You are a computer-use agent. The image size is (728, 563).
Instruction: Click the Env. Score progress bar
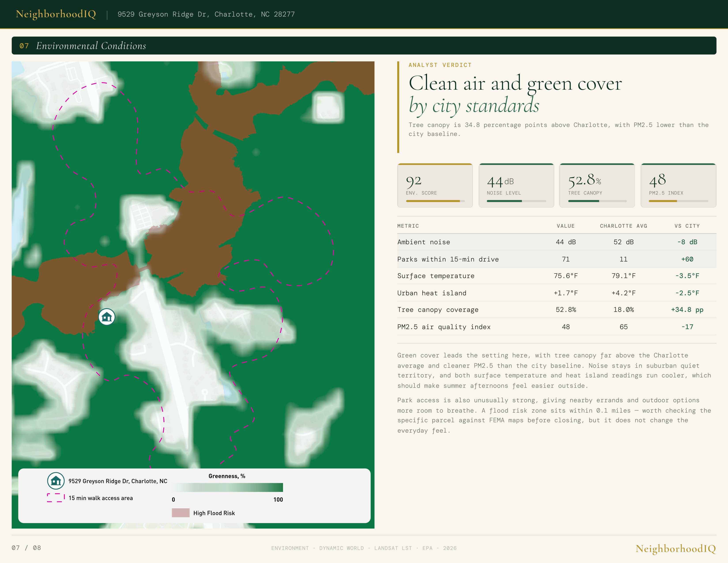435,201
